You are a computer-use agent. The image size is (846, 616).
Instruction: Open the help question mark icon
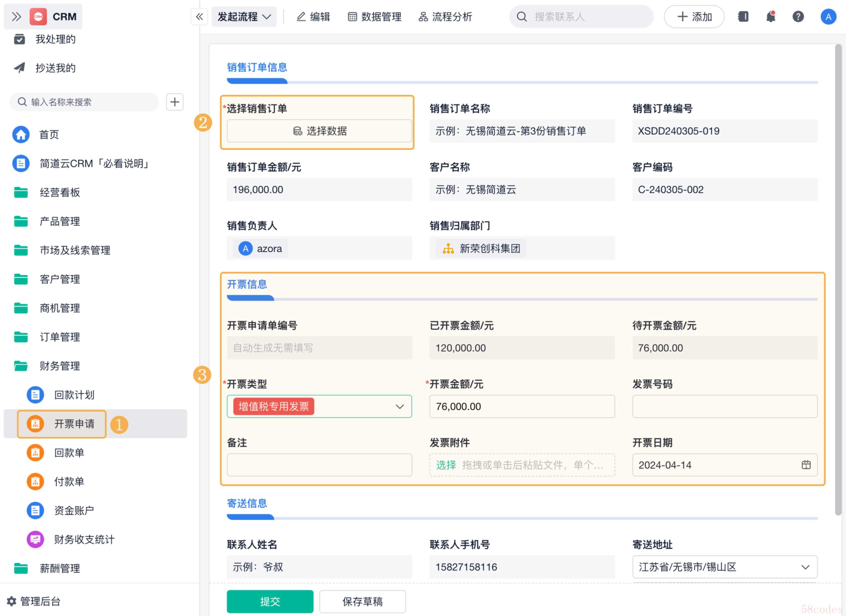(798, 17)
